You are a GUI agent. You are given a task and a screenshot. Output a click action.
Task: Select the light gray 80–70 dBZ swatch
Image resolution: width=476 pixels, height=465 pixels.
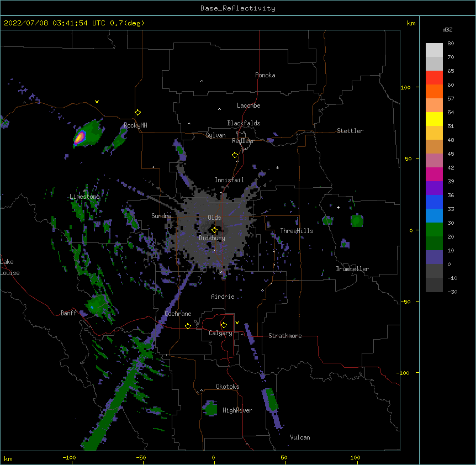434,50
